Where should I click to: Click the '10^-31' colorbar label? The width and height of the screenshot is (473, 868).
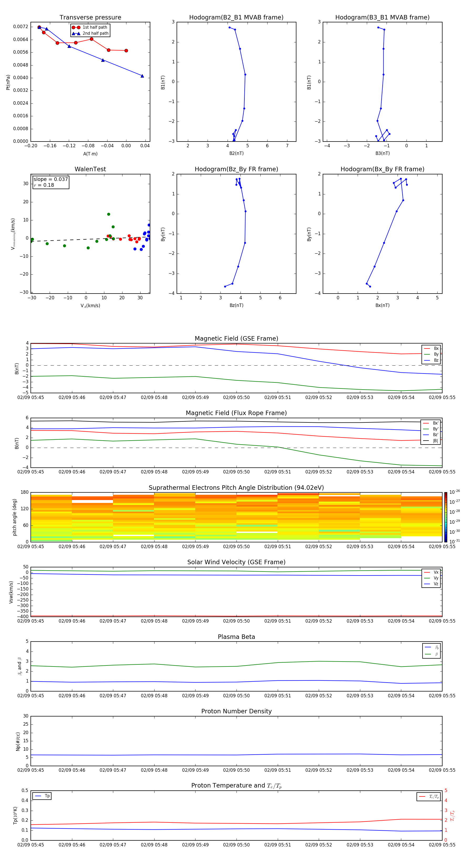455,542
